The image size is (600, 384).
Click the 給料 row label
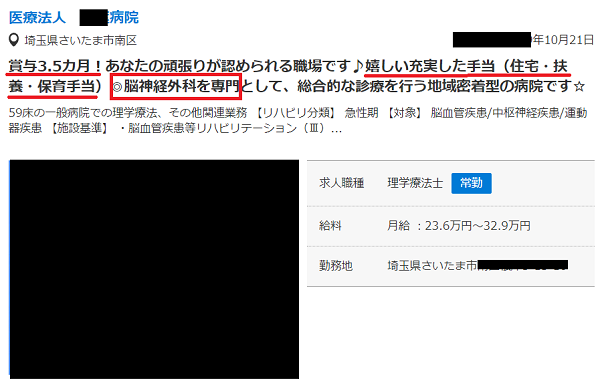click(x=330, y=226)
